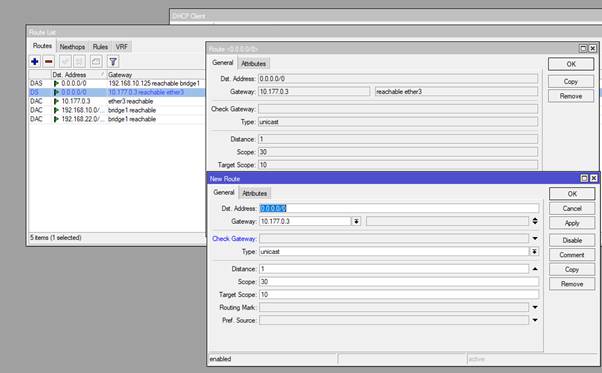Click the Routing Mark field

394,307
